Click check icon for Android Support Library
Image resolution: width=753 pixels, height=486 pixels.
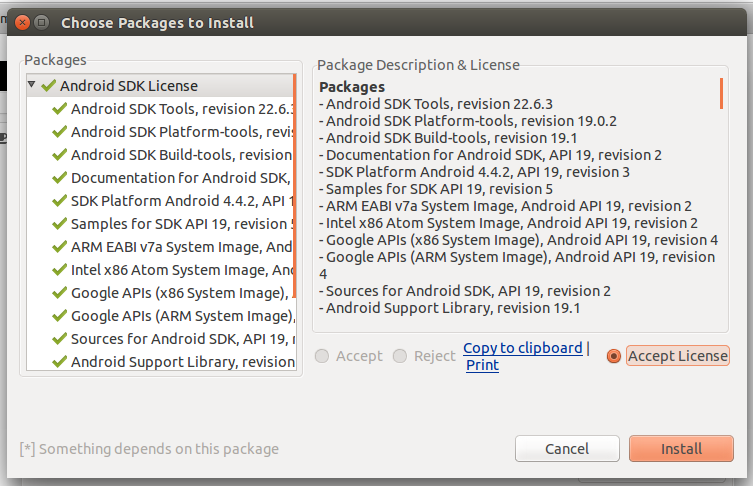(x=59, y=362)
